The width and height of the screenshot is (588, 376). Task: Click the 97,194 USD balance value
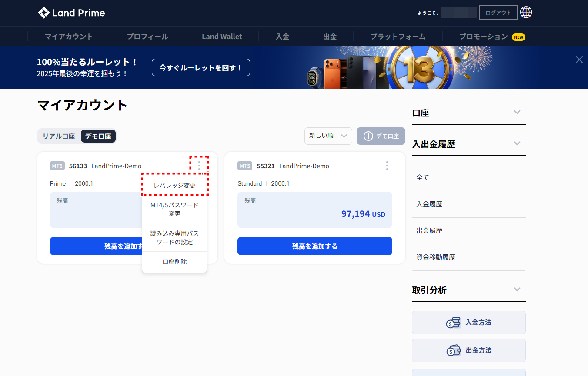point(363,214)
